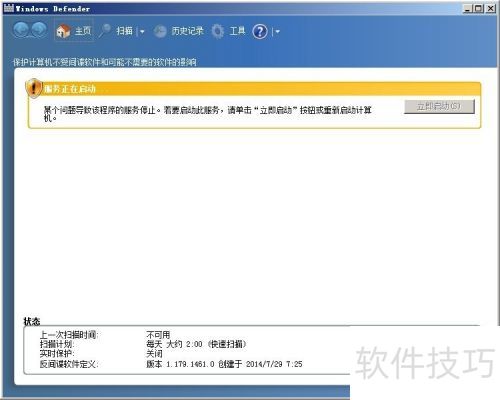500x400 pixels.
Task: Click the 反间谍软件定义 label
Action: 69,364
